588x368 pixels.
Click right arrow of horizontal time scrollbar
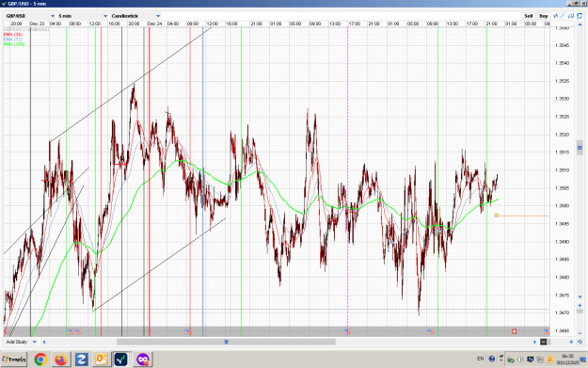coord(534,342)
